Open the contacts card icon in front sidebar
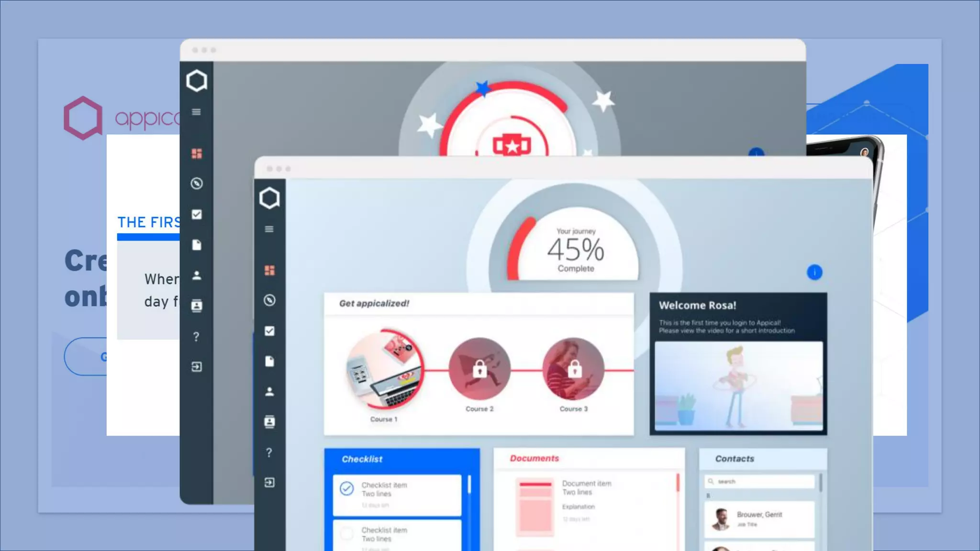This screenshot has width=980, height=551. pos(269,422)
